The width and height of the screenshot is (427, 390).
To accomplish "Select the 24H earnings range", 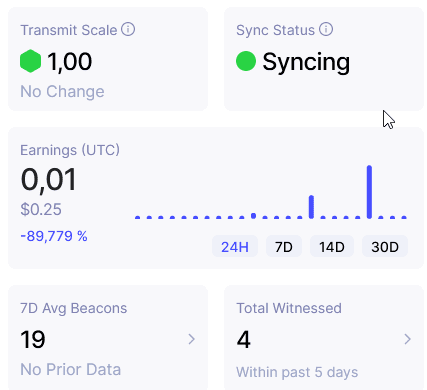I will click(x=235, y=247).
